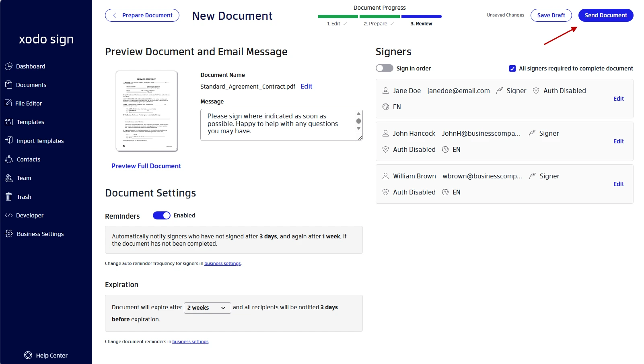The image size is (644, 364).
Task: Open Business Settings menu item
Action: click(40, 234)
